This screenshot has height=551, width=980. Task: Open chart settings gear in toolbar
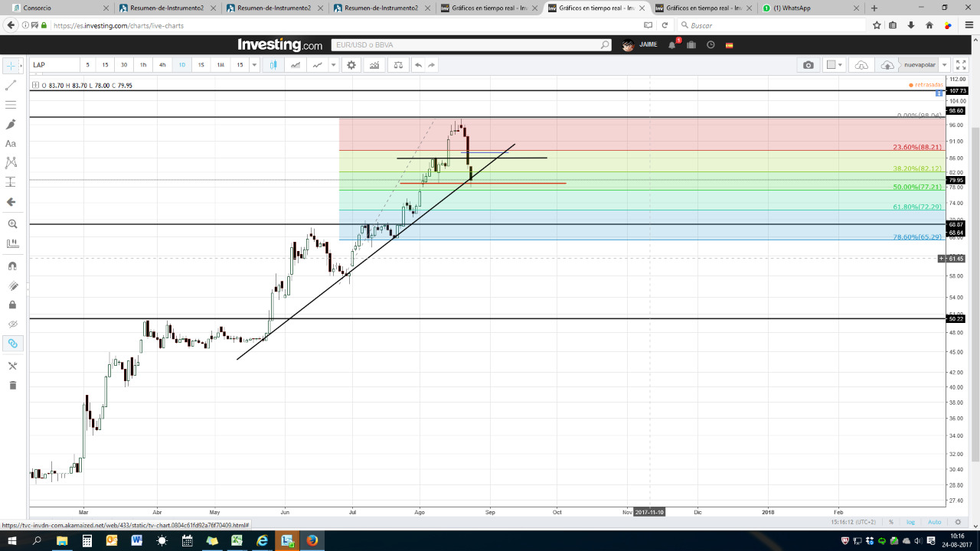click(351, 65)
